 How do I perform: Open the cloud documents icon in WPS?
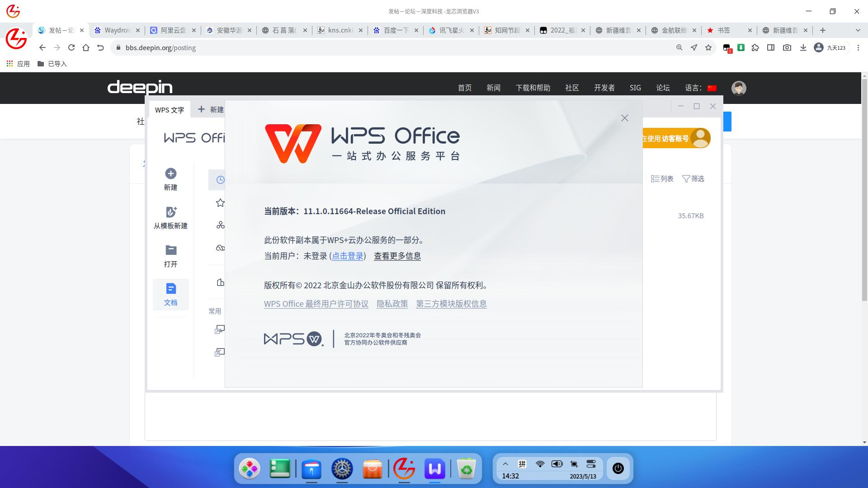pyautogui.click(x=220, y=248)
